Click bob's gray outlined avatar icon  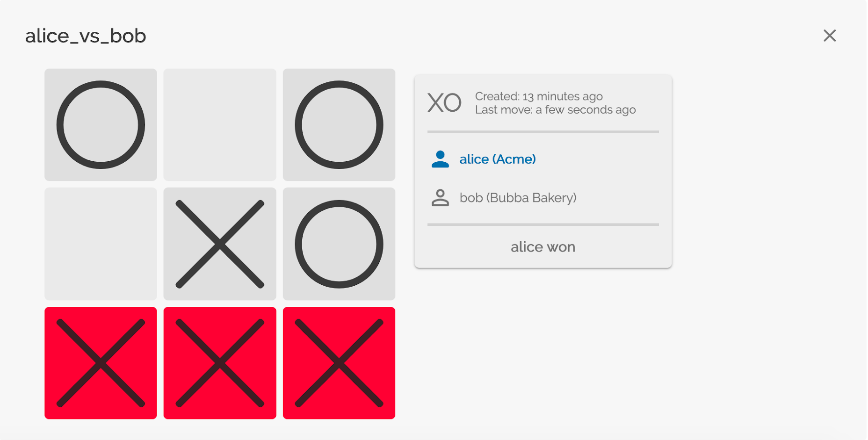pos(440,198)
